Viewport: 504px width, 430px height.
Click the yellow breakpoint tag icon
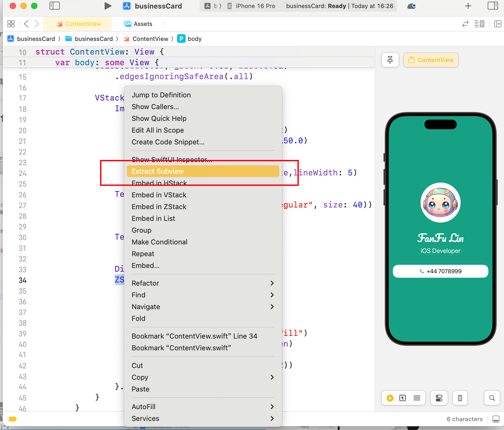point(13,419)
